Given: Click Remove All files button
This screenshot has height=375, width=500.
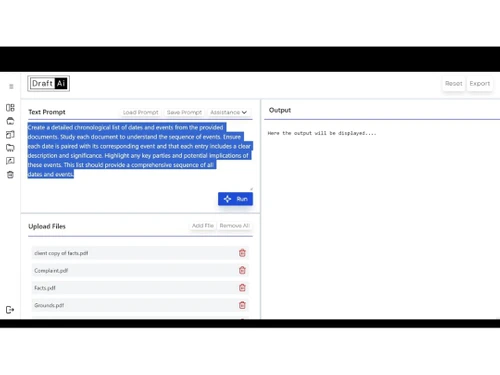Looking at the screenshot, I should click(x=235, y=226).
